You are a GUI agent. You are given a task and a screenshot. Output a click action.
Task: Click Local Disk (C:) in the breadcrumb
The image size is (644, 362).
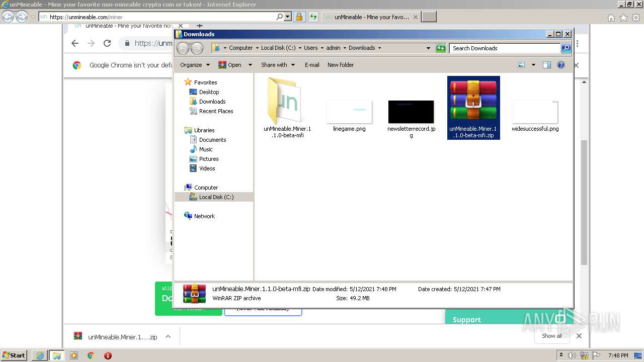pos(278,48)
